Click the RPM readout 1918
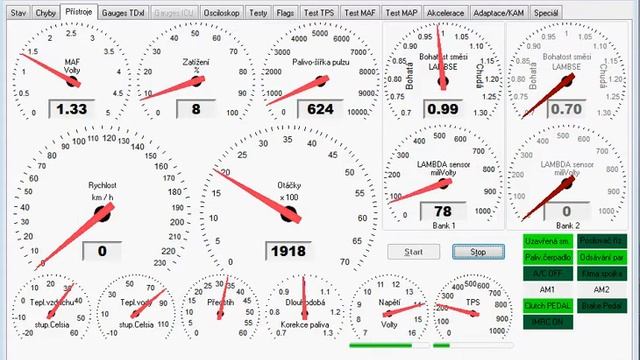 pyautogui.click(x=289, y=251)
